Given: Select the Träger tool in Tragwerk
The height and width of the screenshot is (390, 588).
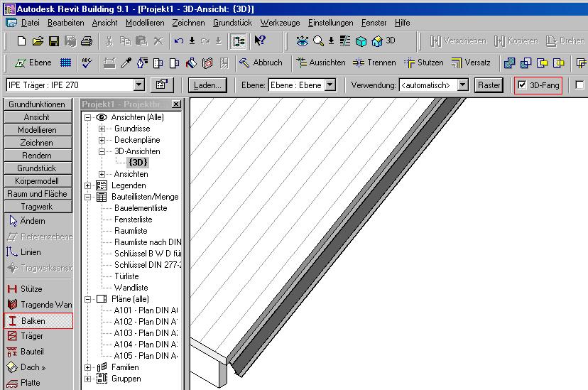Looking at the screenshot, I should (x=25, y=336).
